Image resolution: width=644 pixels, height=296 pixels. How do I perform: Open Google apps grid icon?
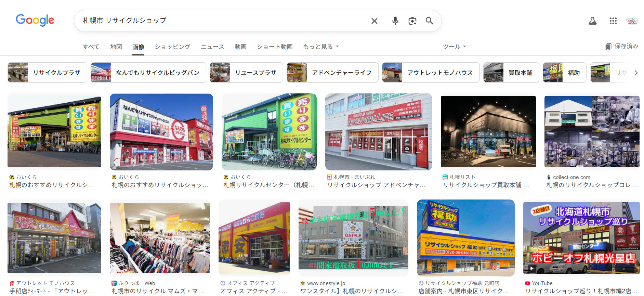point(613,21)
